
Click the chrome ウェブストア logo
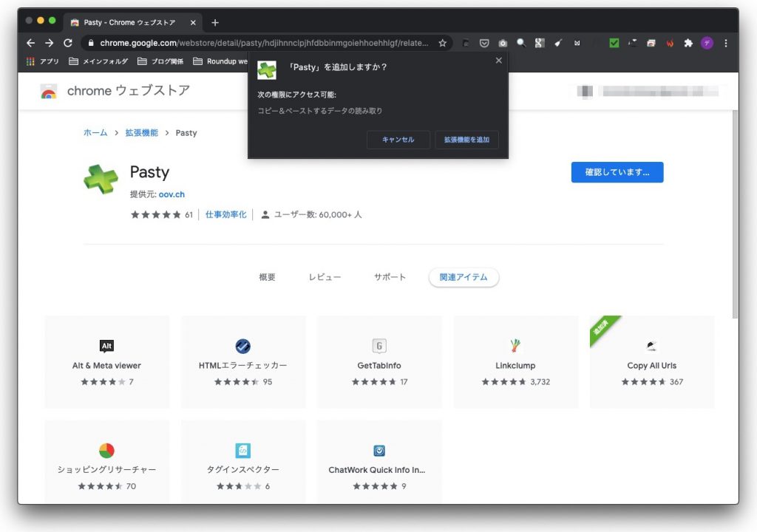[115, 91]
